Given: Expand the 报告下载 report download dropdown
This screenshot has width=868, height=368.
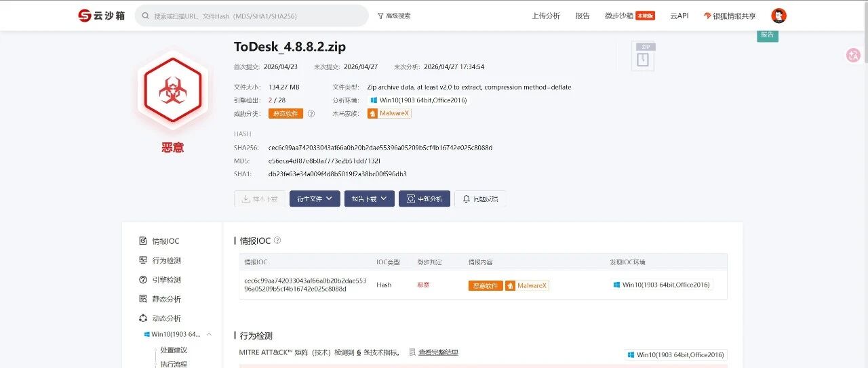Looking at the screenshot, I should pyautogui.click(x=370, y=199).
